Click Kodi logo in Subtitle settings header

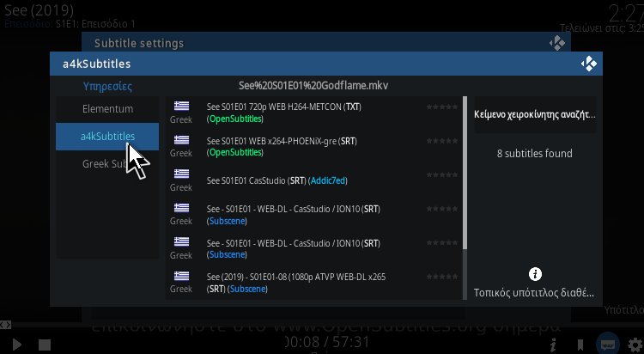coord(557,43)
